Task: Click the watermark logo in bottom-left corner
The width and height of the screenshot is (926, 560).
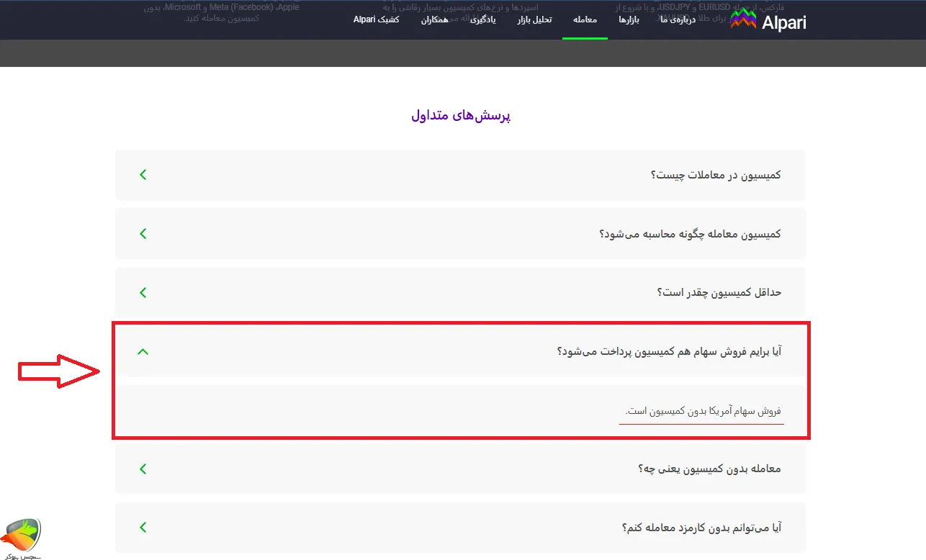Action: point(22,537)
